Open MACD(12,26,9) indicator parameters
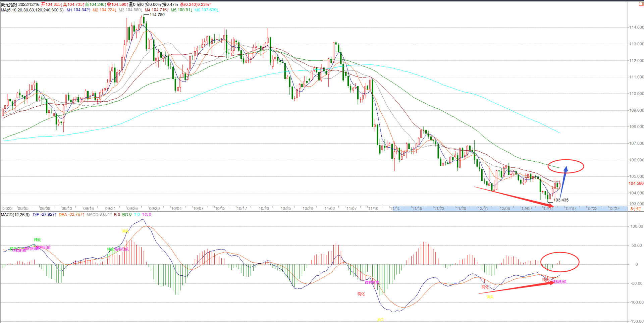The width and height of the screenshot is (644, 323). coord(15,215)
